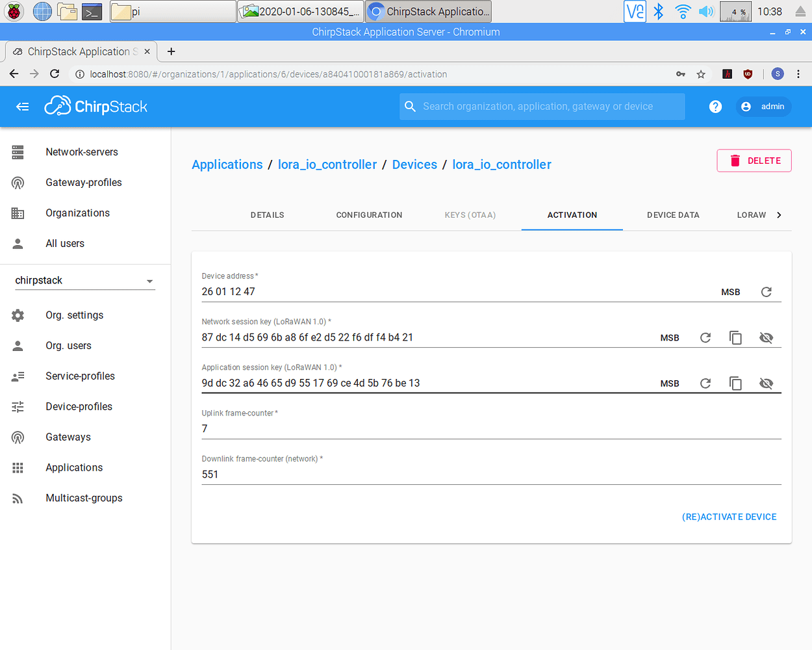This screenshot has height=650, width=812.
Task: Switch to the KEYS (OTAA) tab
Action: pos(470,215)
